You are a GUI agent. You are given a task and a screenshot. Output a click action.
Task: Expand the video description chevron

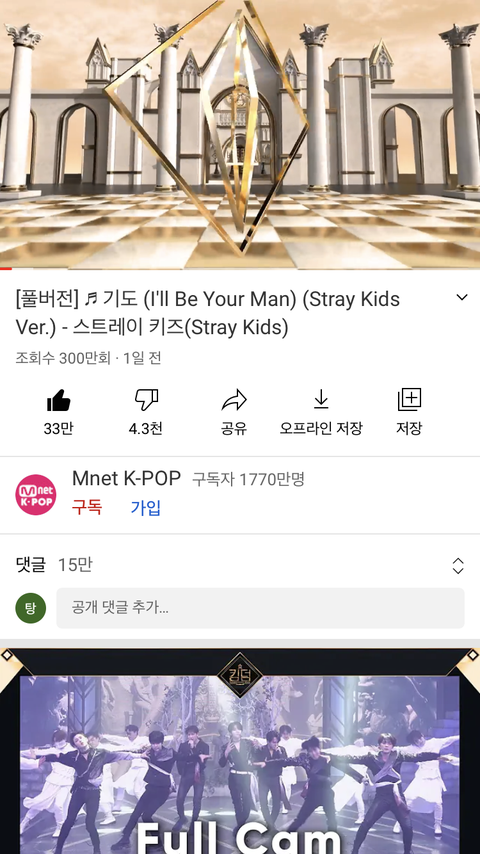pos(461,297)
